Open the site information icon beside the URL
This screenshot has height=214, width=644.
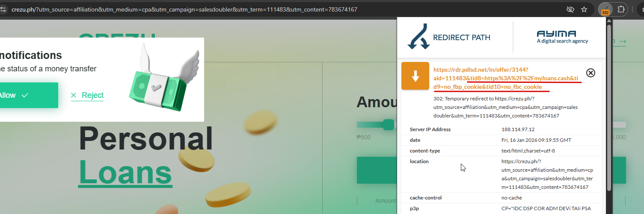pos(3,9)
